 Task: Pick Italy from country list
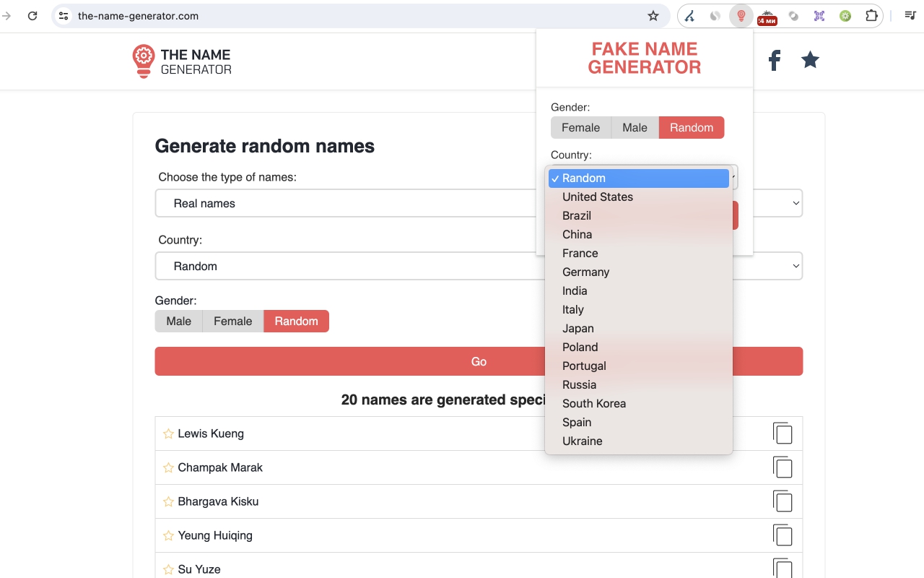(639, 309)
